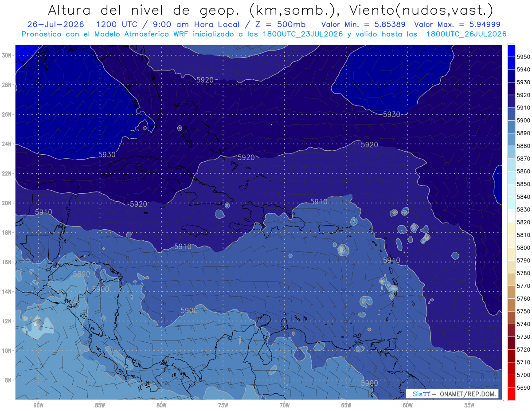Click the 70W longitude axis label
The height and width of the screenshot is (411, 532).
pyautogui.click(x=285, y=405)
